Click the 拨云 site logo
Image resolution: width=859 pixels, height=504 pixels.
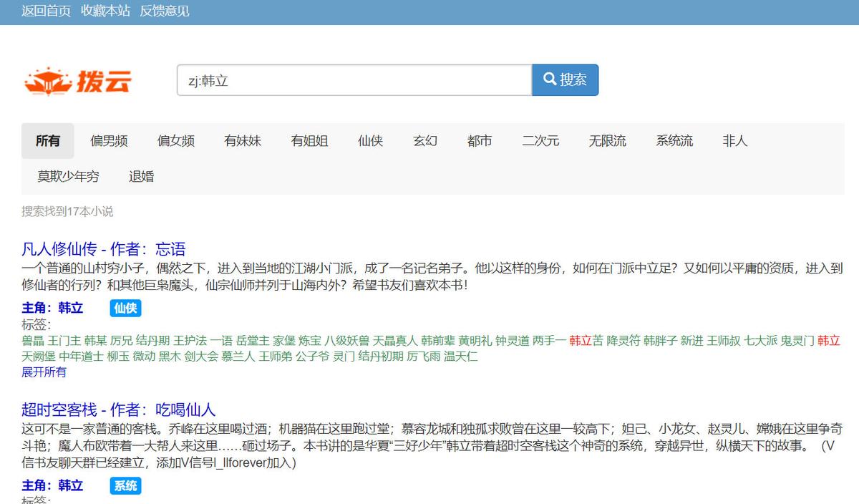[x=77, y=81]
